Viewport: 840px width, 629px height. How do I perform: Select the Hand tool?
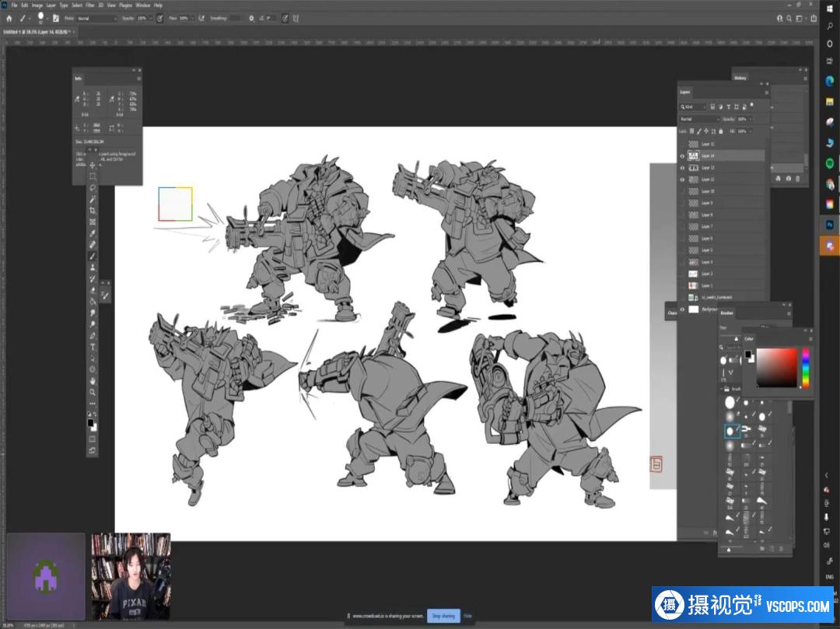pyautogui.click(x=92, y=381)
